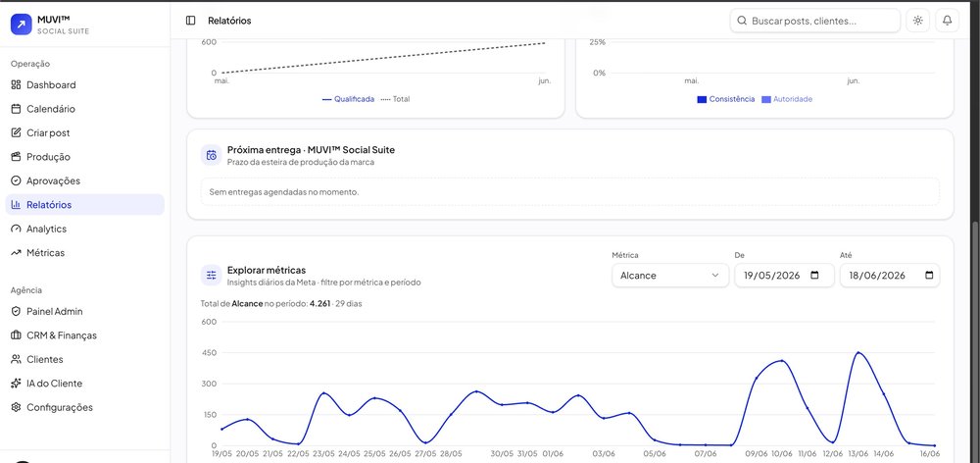Open Métricas menu item
980x463 pixels.
point(85,253)
